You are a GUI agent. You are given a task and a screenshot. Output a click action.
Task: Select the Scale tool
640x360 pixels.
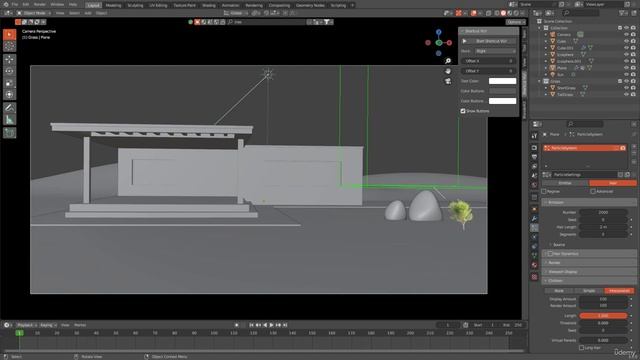point(9,83)
